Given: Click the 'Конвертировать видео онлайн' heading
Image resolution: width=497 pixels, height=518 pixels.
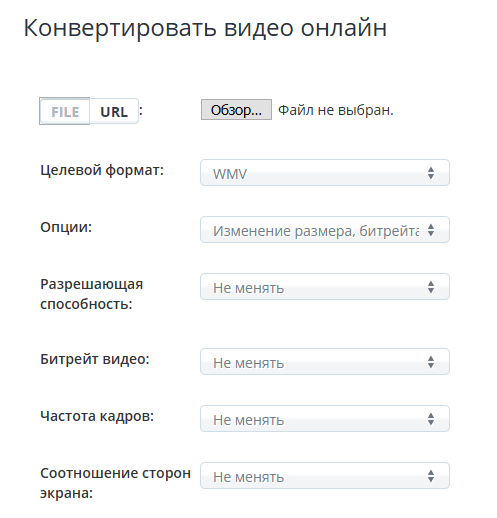Looking at the screenshot, I should 205,28.
